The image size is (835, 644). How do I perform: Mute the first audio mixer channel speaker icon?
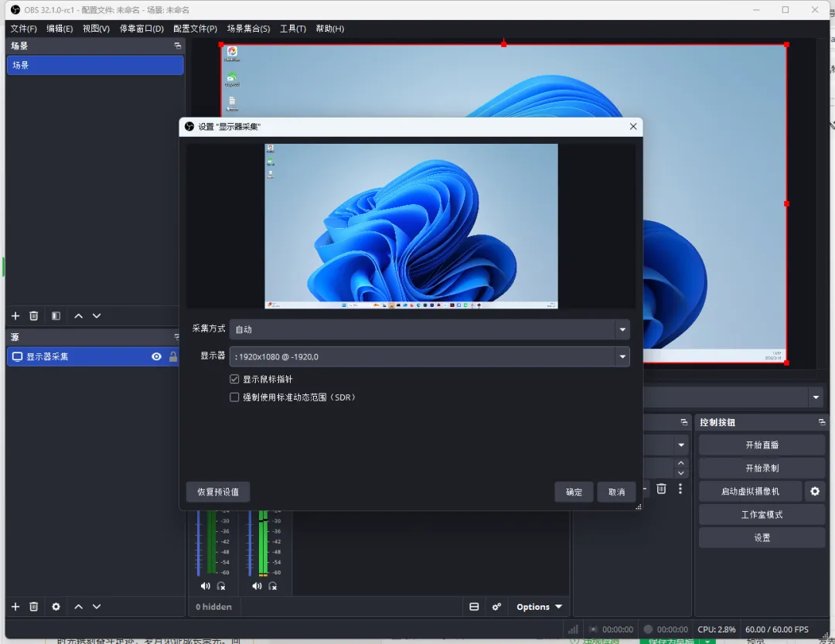[x=205, y=586]
